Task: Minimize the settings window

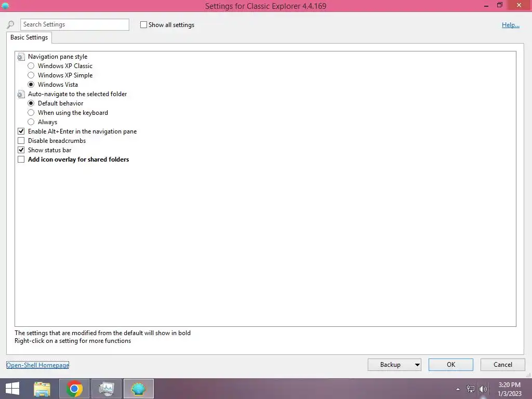Action: pyautogui.click(x=486, y=6)
